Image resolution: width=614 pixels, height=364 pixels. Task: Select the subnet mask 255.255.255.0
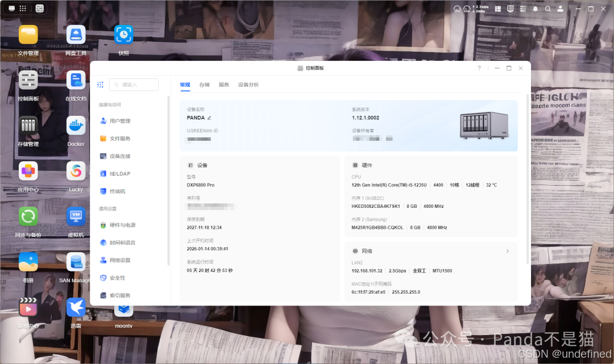pos(406,292)
